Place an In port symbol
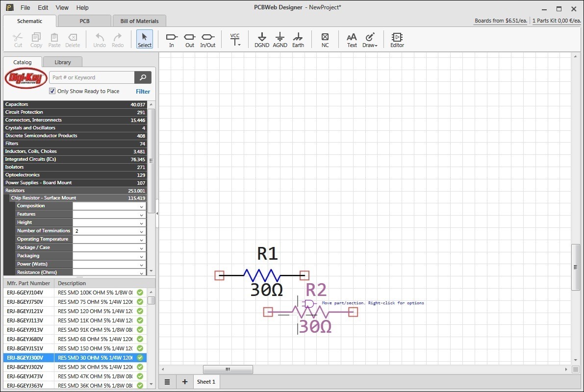The image size is (584, 392). (171, 40)
